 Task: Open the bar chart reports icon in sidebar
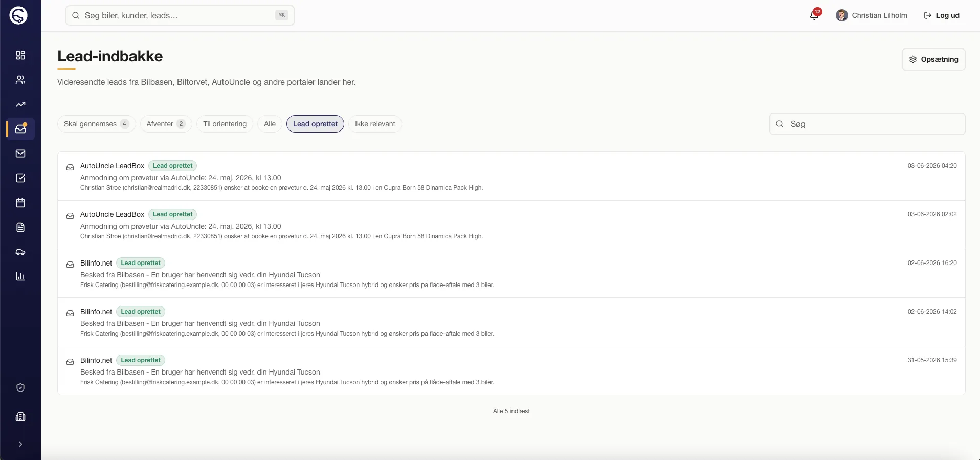point(20,276)
